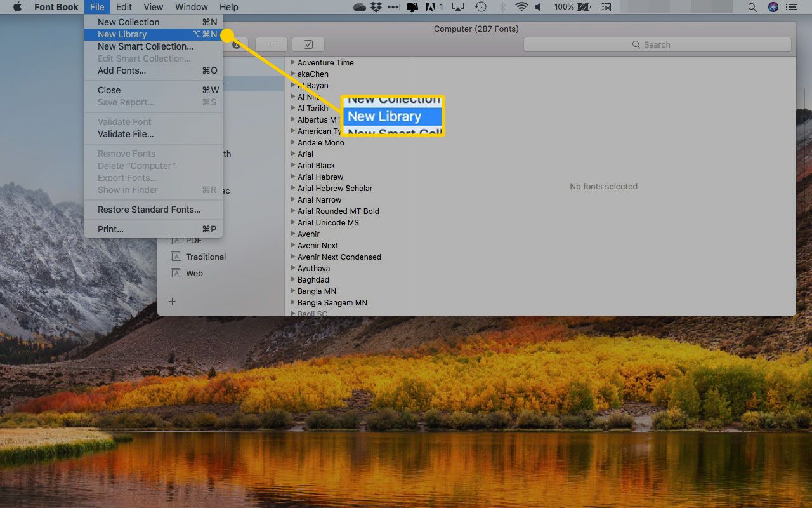Expand the Adventure Time font family
Image resolution: width=812 pixels, height=508 pixels.
[292, 62]
